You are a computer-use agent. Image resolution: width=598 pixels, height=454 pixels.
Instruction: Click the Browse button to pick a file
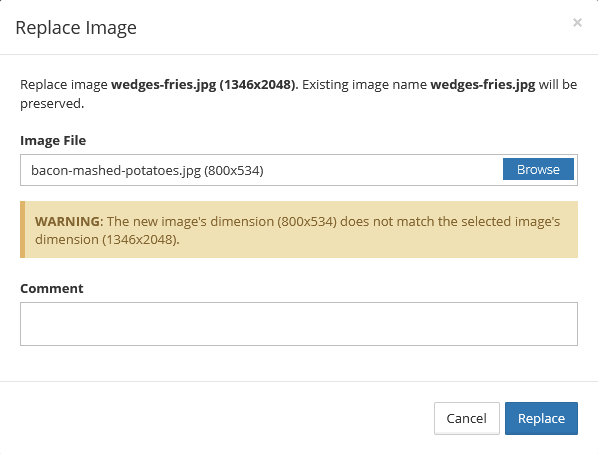tap(538, 169)
